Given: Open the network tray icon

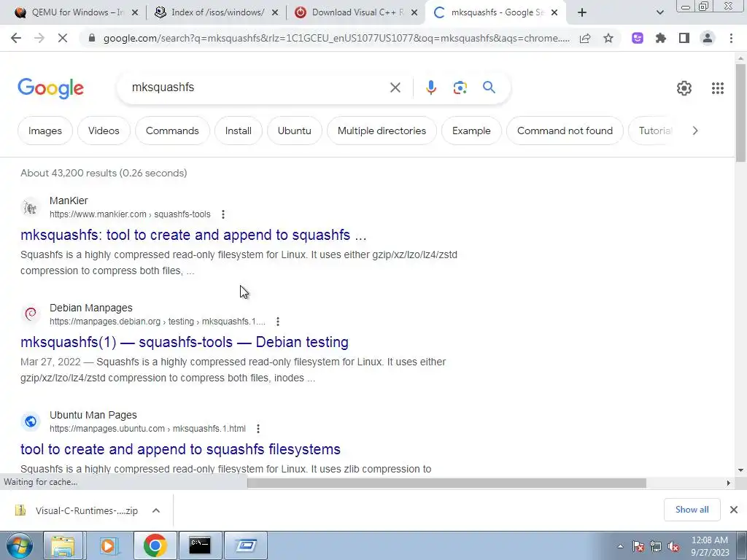Looking at the screenshot, I should pos(656,547).
